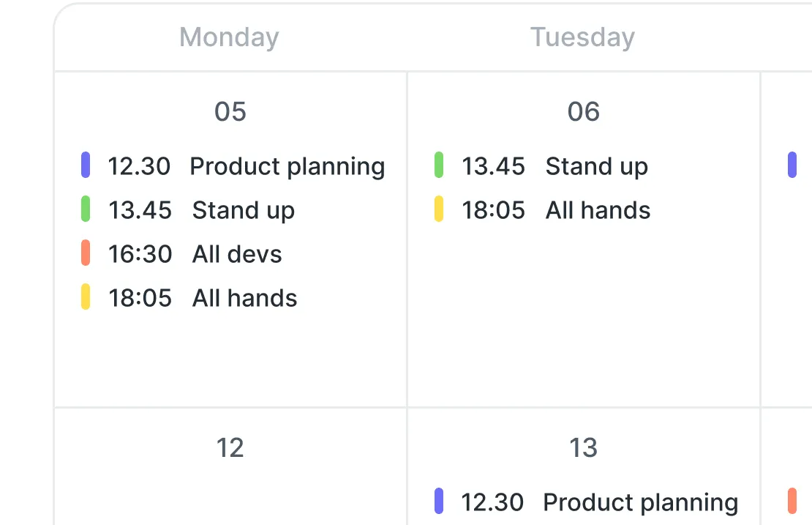This screenshot has width=812, height=525.
Task: Select the Tuesday column header
Action: 582,37
